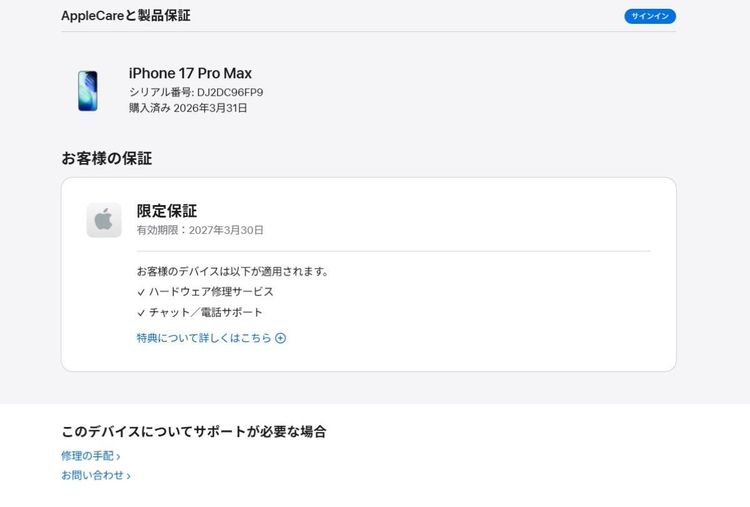Image resolution: width=750 pixels, height=507 pixels.
Task: Select the serial number DJ2DC96FP9 text
Action: 230,92
